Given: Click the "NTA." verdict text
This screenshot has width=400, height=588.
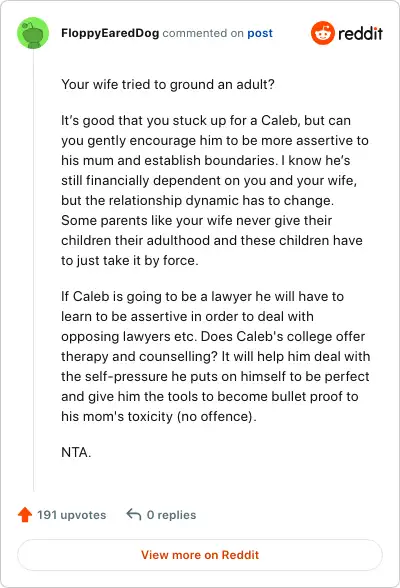Looking at the screenshot, I should tap(76, 452).
